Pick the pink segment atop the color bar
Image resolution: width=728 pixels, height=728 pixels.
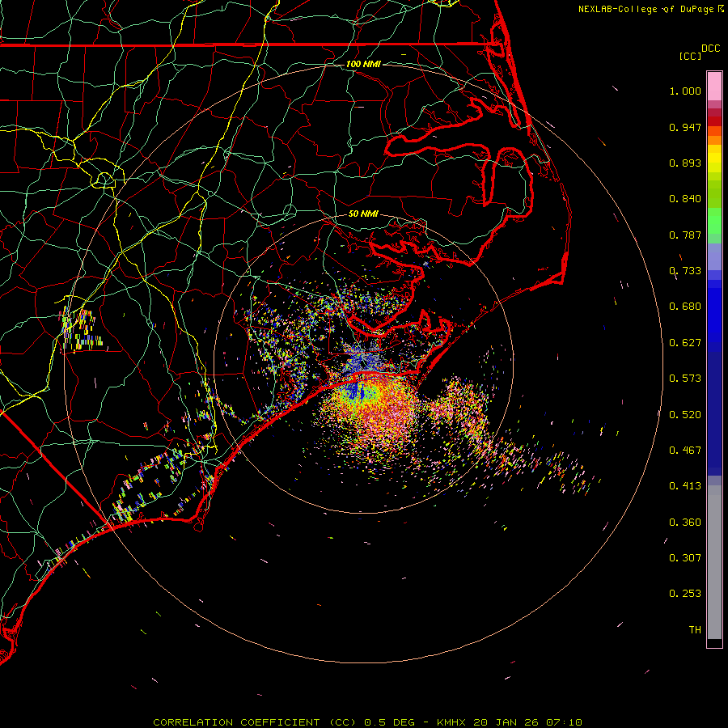(714, 87)
